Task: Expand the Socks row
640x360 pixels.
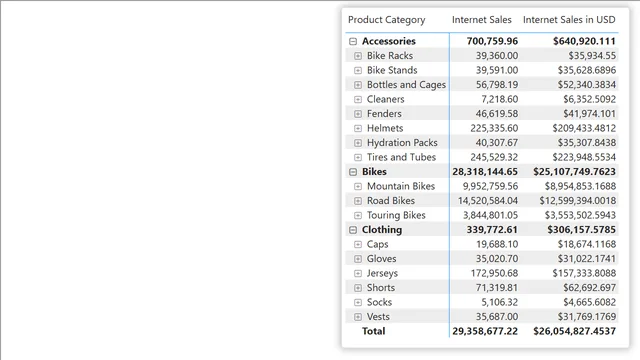Action: [x=358, y=302]
